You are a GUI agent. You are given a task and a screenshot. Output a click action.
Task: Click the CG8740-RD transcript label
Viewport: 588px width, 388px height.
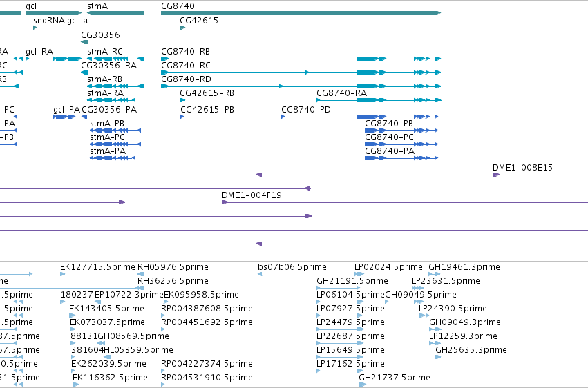pyautogui.click(x=186, y=79)
